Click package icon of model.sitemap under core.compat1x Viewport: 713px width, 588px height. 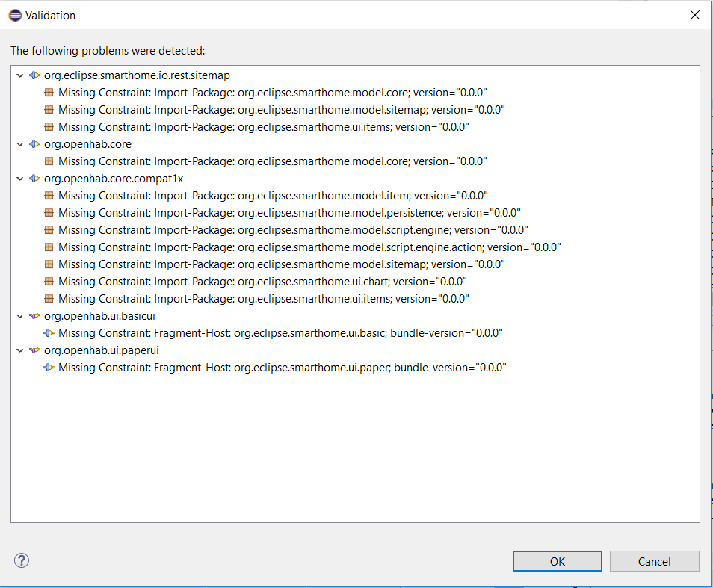click(x=49, y=264)
